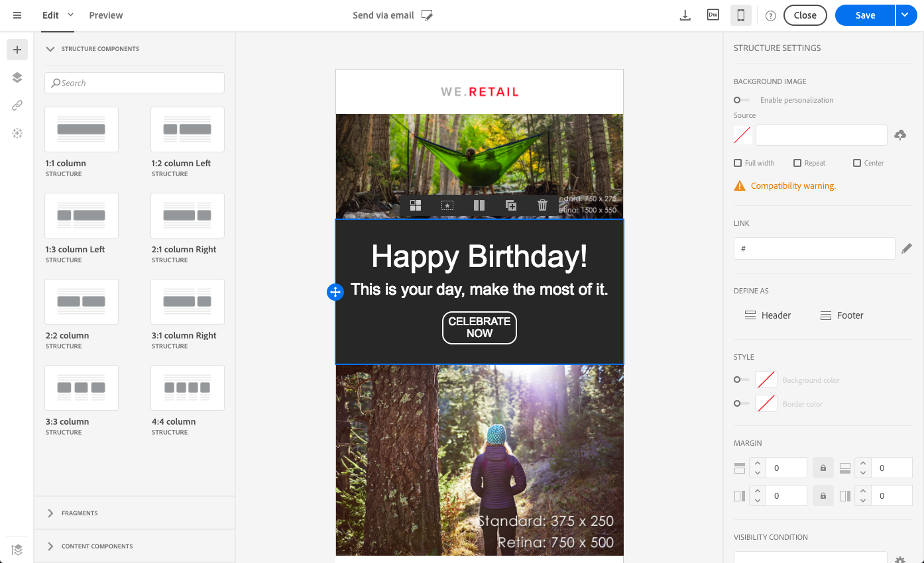The image size is (924, 563).
Task: Open the links panel icon in left rail
Action: pyautogui.click(x=17, y=105)
